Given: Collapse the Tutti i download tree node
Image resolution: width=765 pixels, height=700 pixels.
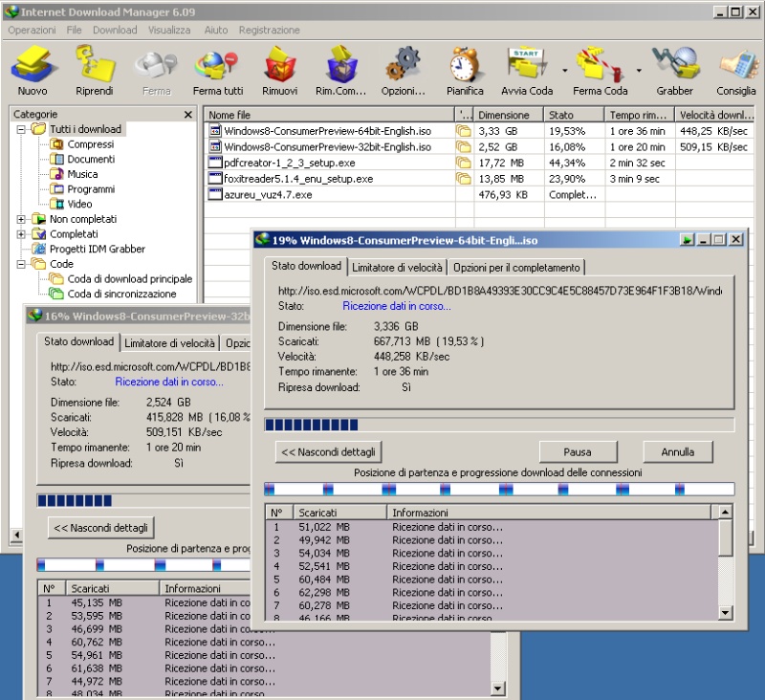Looking at the screenshot, I should coord(21,129).
